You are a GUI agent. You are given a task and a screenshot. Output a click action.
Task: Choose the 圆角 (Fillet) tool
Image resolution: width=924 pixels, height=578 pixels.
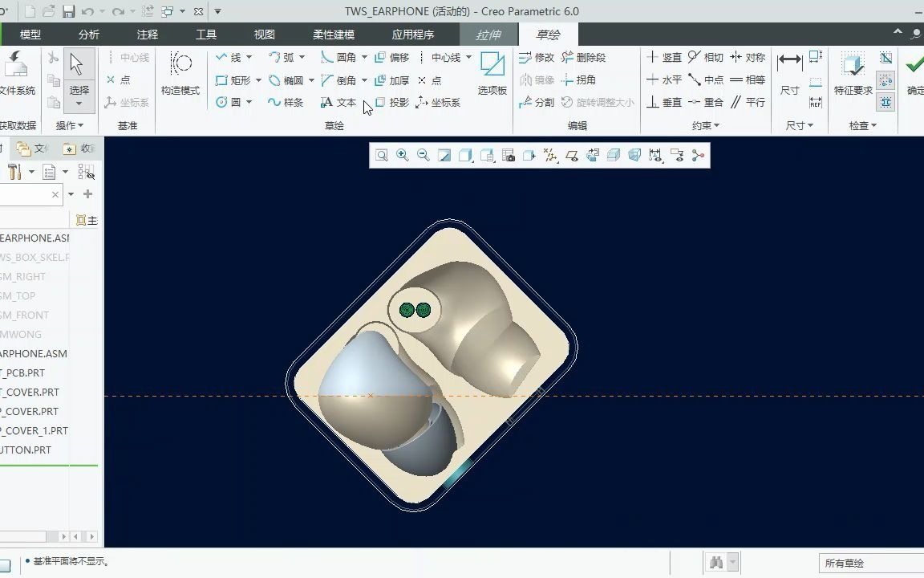coord(338,57)
